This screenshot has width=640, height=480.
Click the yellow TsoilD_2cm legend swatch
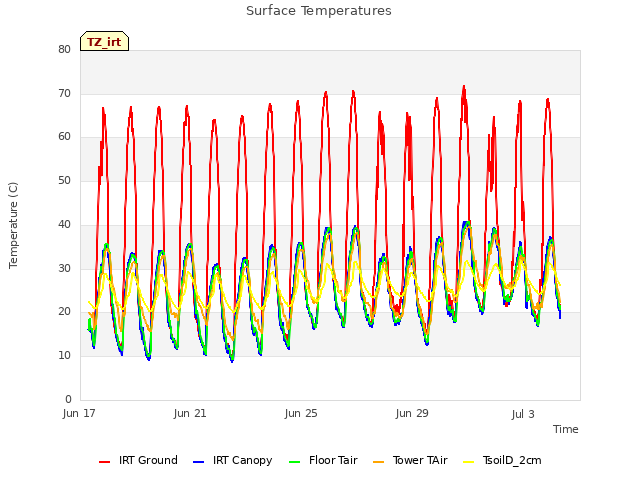pos(469,462)
